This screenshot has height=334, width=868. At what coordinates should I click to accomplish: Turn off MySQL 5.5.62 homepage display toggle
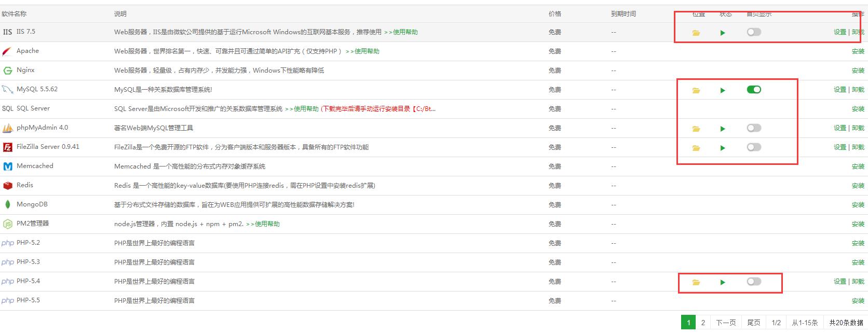pyautogui.click(x=754, y=90)
